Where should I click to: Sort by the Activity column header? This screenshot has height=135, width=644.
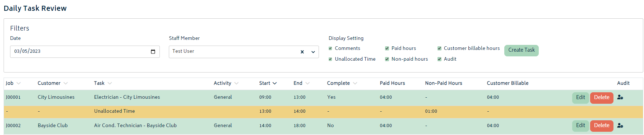(x=226, y=83)
